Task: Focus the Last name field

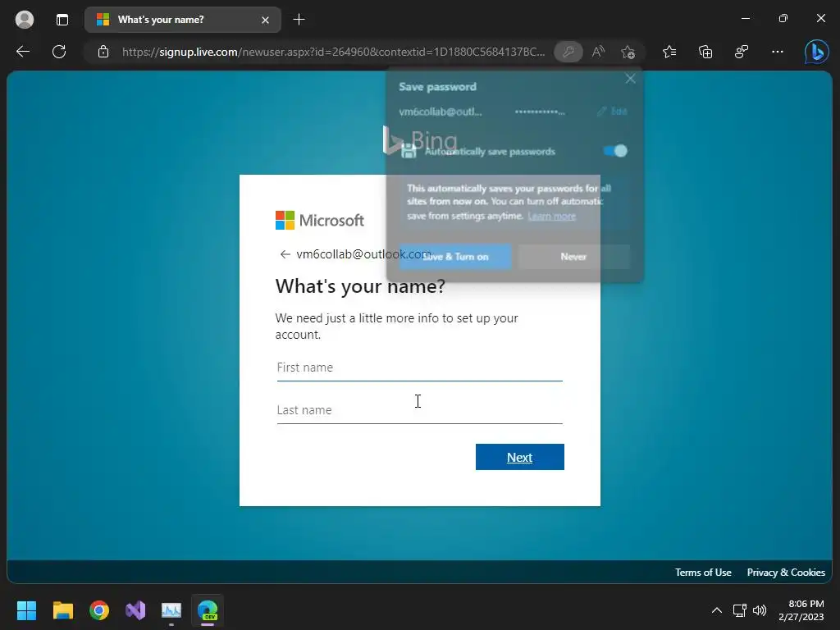Action: [x=419, y=410]
